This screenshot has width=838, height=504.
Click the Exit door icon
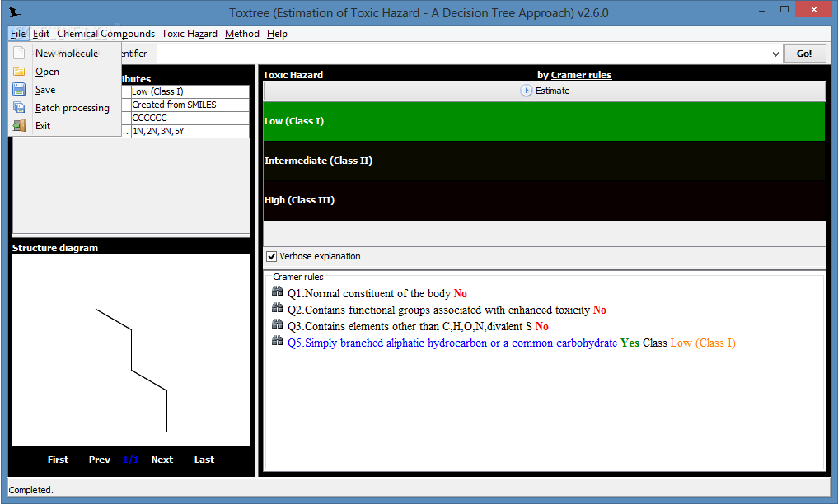pyautogui.click(x=19, y=125)
